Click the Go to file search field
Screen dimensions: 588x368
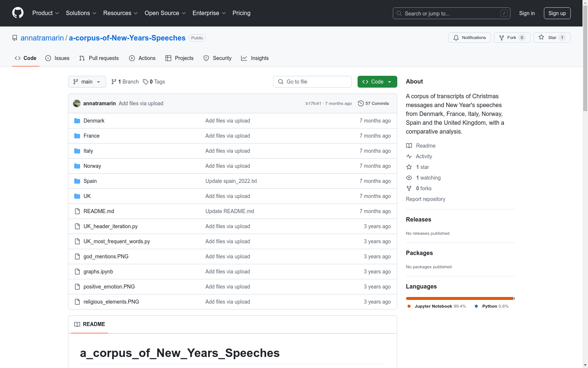[312, 82]
